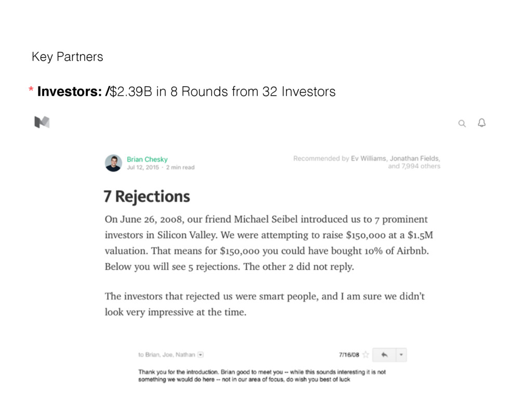Click the "Jul 12, 2015" post date
Screen dimensions: 532x399
tap(142, 167)
